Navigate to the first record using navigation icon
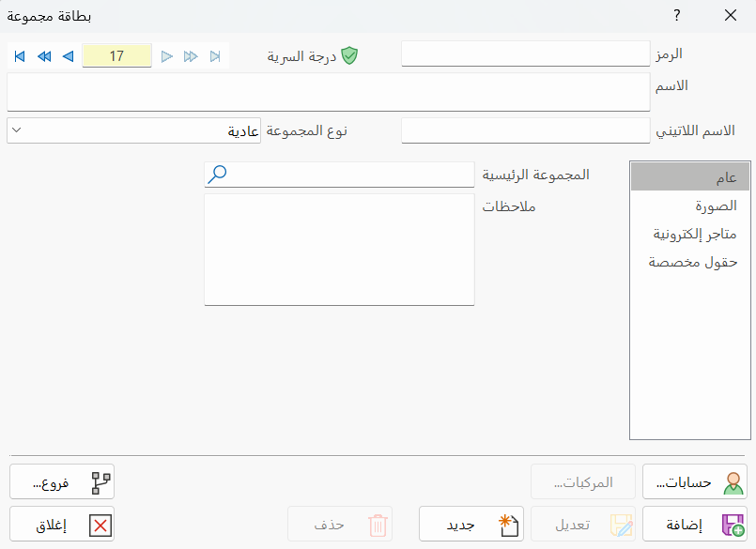The height and width of the screenshot is (549, 756). pyautogui.click(x=19, y=56)
